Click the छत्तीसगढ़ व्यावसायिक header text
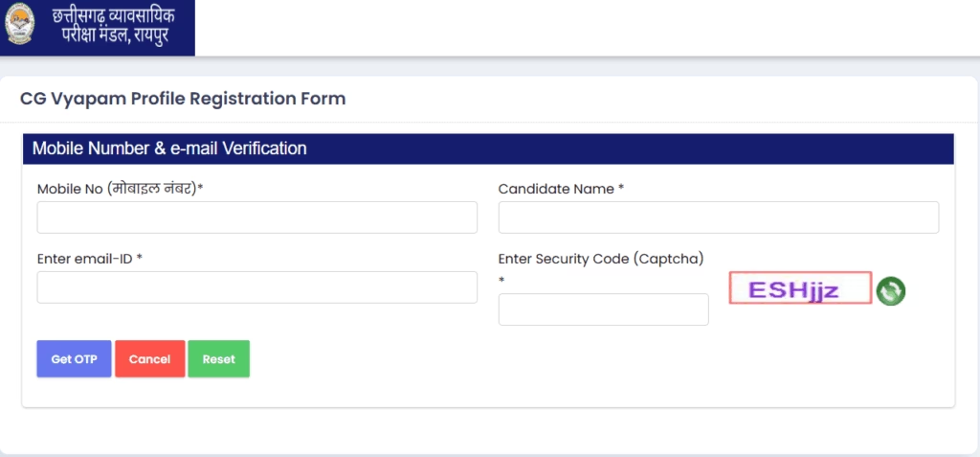The image size is (980, 457). (x=113, y=15)
